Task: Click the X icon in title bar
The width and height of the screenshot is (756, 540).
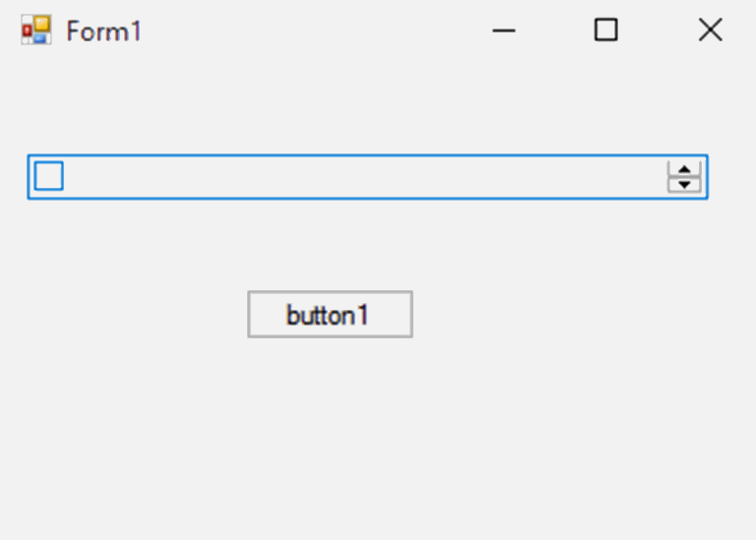Action: tap(710, 30)
